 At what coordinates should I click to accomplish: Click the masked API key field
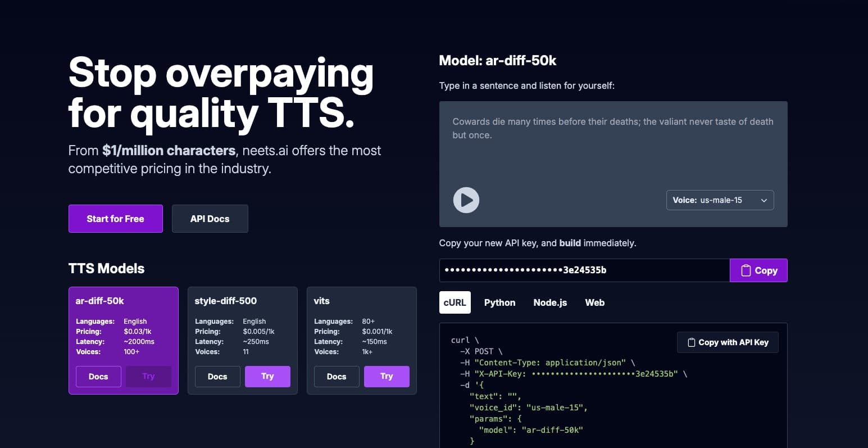(584, 270)
